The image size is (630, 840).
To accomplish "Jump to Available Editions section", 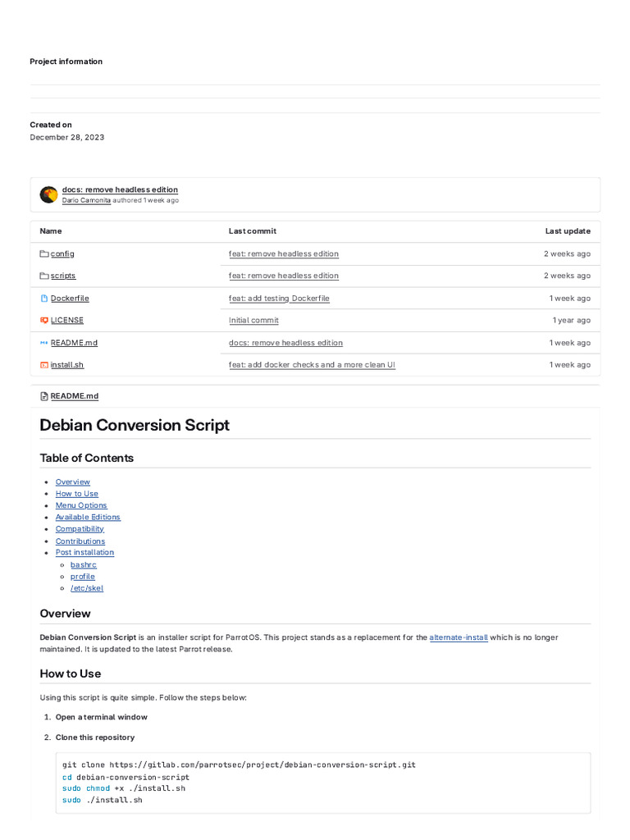I will coord(88,518).
